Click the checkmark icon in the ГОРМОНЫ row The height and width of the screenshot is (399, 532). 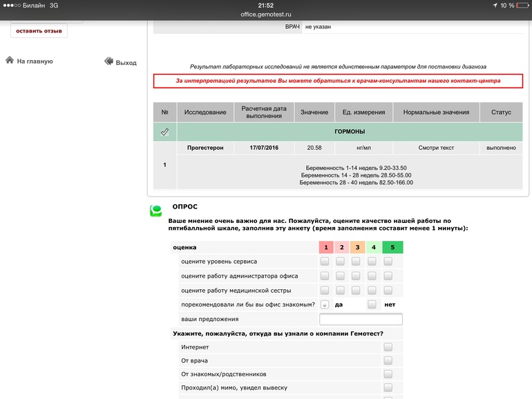(x=164, y=132)
